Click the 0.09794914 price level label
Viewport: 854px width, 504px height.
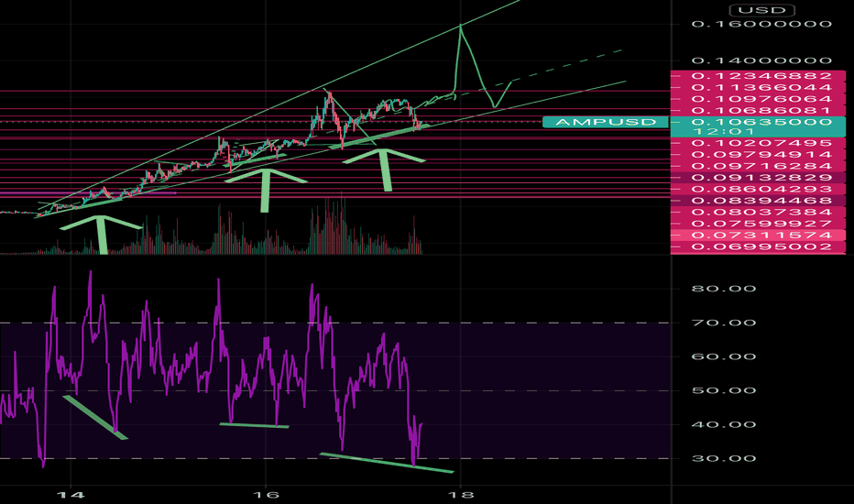758,155
